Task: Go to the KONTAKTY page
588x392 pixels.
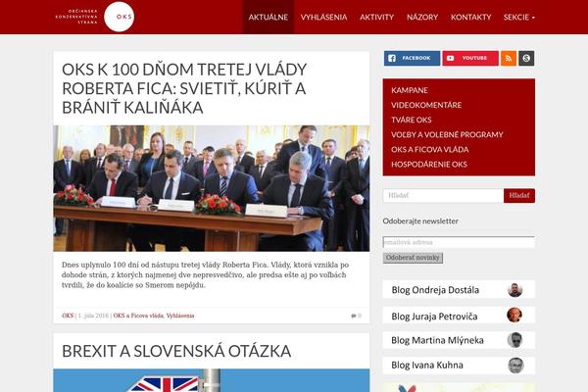Action: 470,18
